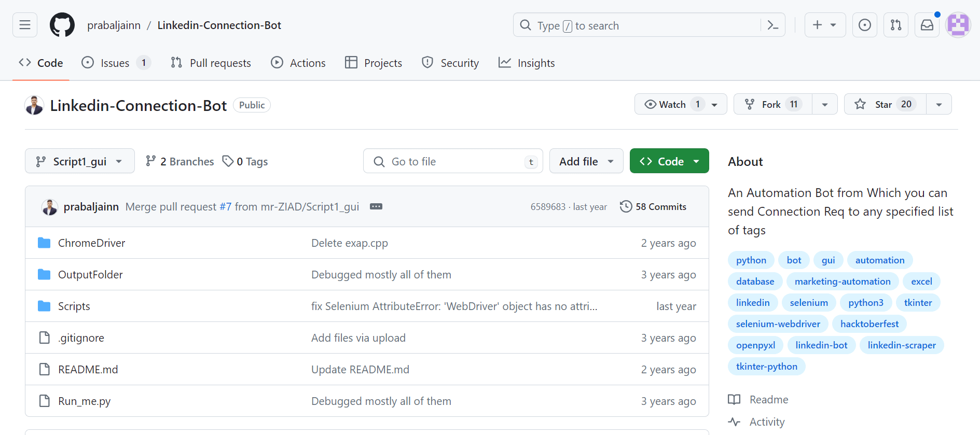Open the Scripts folder
The width and height of the screenshot is (980, 435).
[74, 306]
